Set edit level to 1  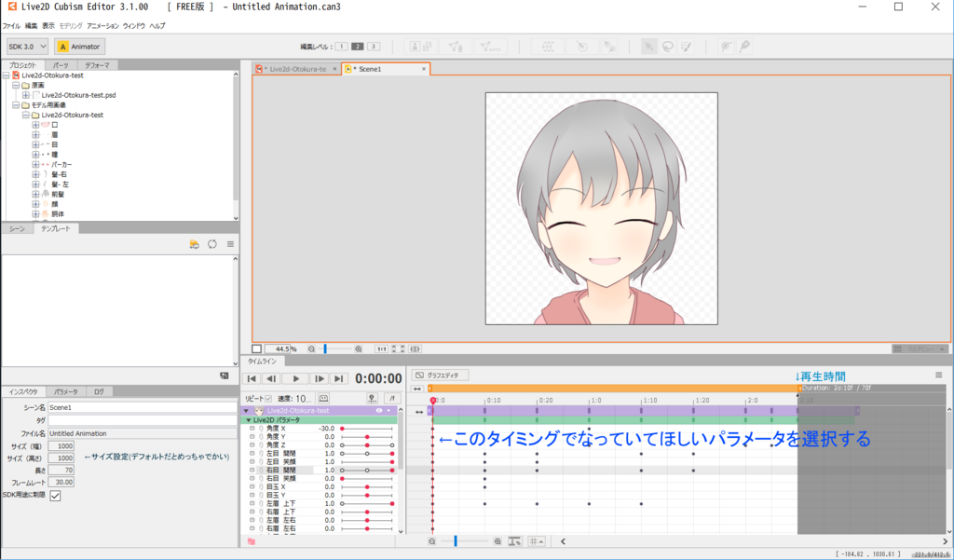pos(341,47)
